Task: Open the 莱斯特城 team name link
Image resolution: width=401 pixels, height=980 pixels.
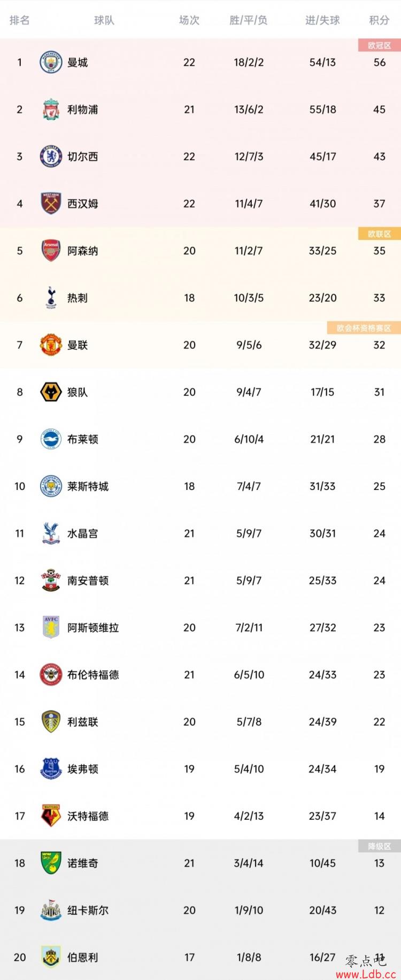Action: (x=88, y=486)
